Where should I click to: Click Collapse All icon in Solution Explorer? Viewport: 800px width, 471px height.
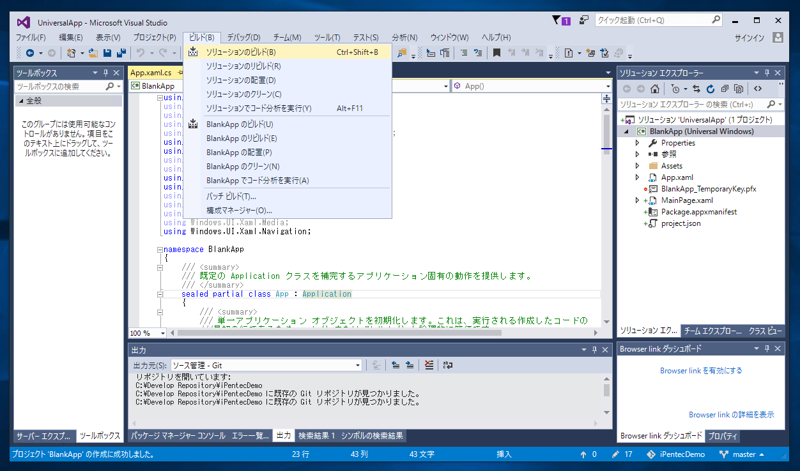[x=724, y=89]
